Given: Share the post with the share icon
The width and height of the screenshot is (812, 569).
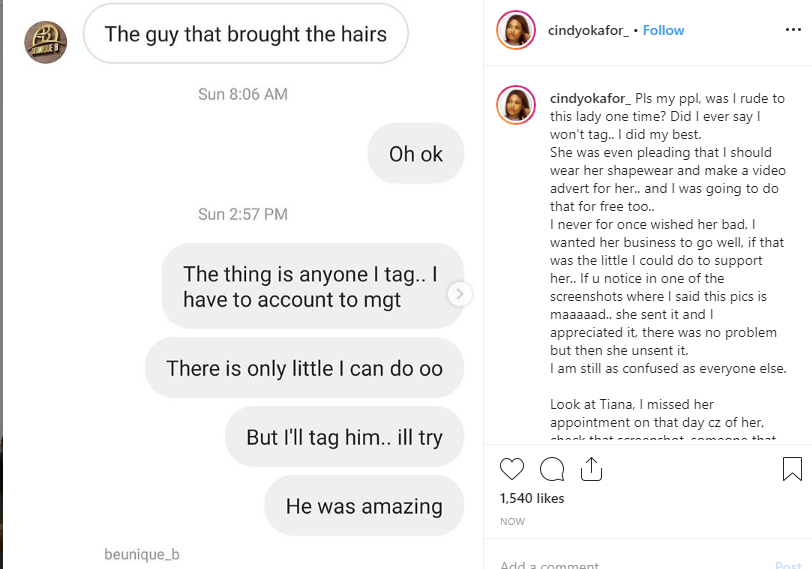Looking at the screenshot, I should click(x=590, y=468).
